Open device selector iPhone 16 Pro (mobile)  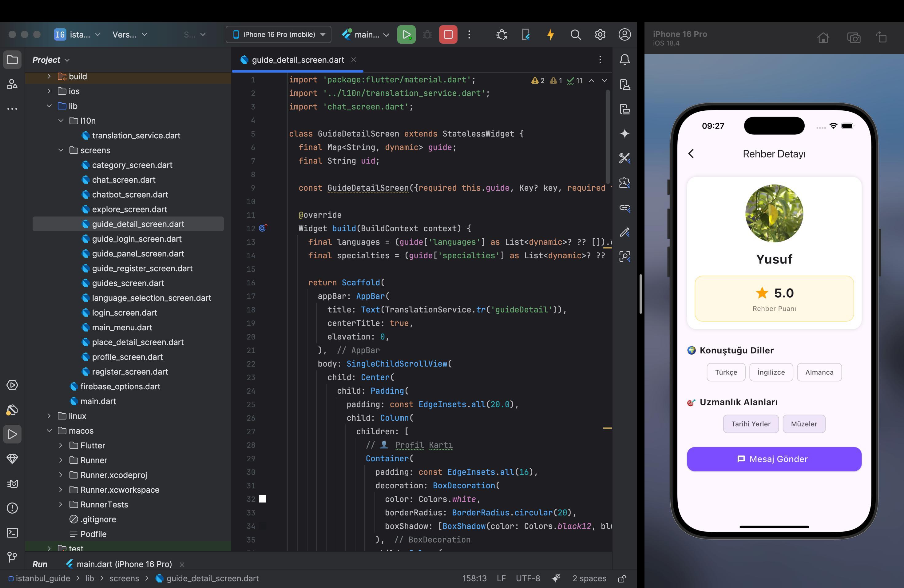click(x=278, y=34)
